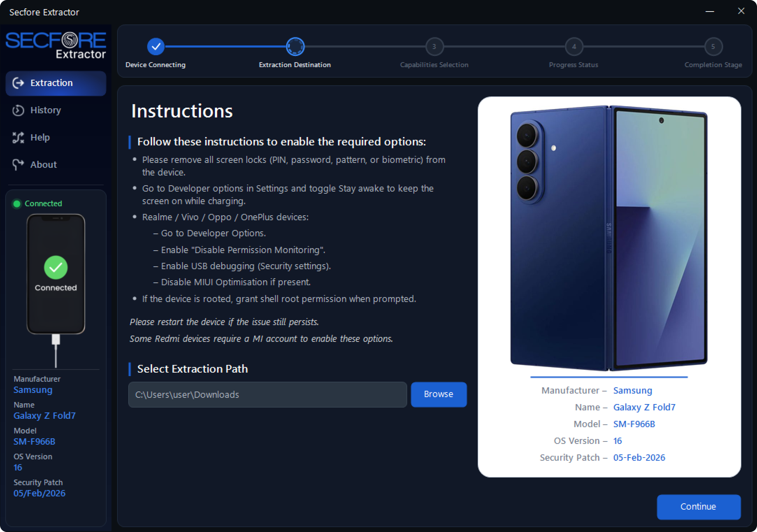Viewport: 757px width, 532px height.
Task: Click the Extraction arrow icon in sidebar
Action: pos(19,83)
